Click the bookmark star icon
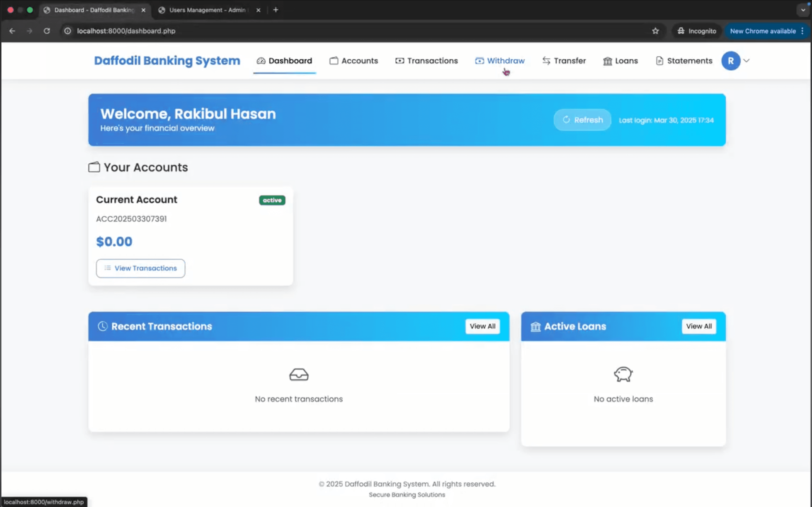 click(655, 31)
